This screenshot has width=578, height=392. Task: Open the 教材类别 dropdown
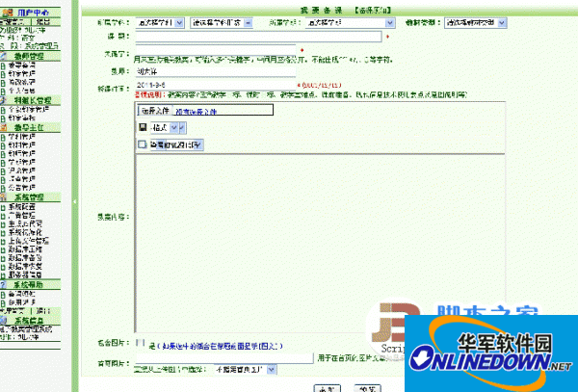476,23
